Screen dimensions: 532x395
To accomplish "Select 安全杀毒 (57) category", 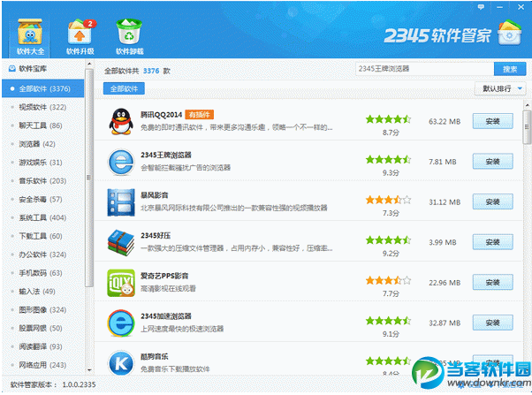I will [x=42, y=199].
